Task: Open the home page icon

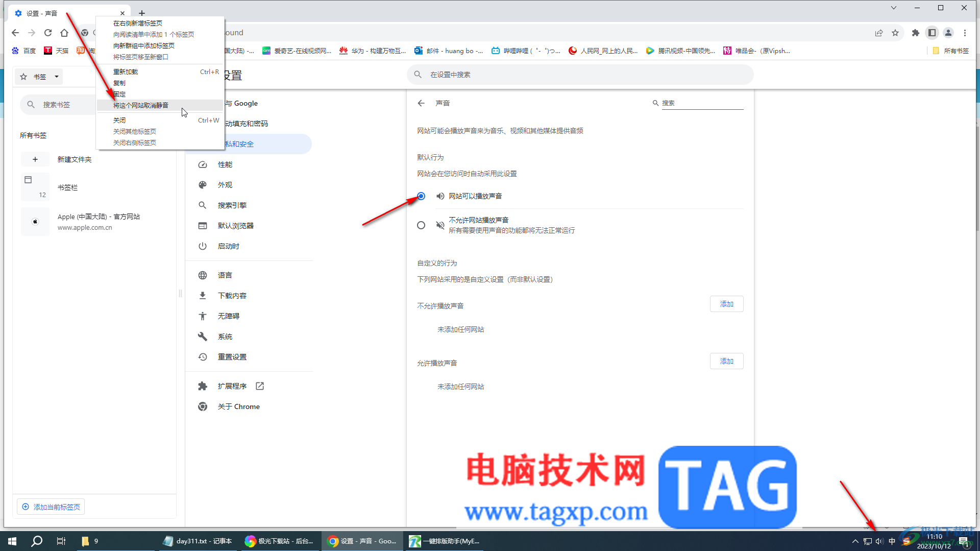Action: [x=64, y=33]
